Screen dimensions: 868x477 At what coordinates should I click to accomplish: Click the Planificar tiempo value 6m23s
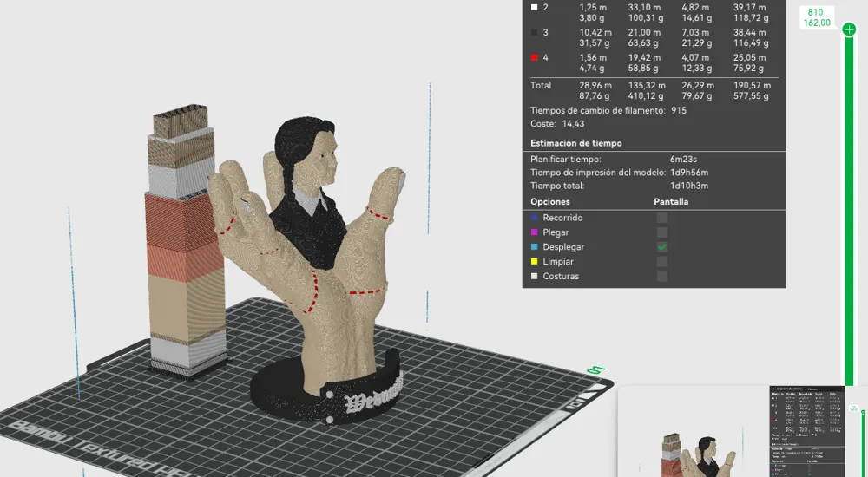(683, 160)
